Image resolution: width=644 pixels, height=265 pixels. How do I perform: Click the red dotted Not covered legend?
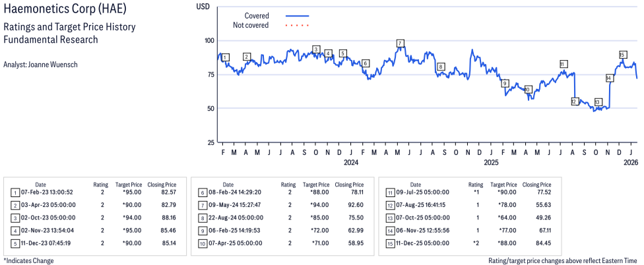pos(297,26)
